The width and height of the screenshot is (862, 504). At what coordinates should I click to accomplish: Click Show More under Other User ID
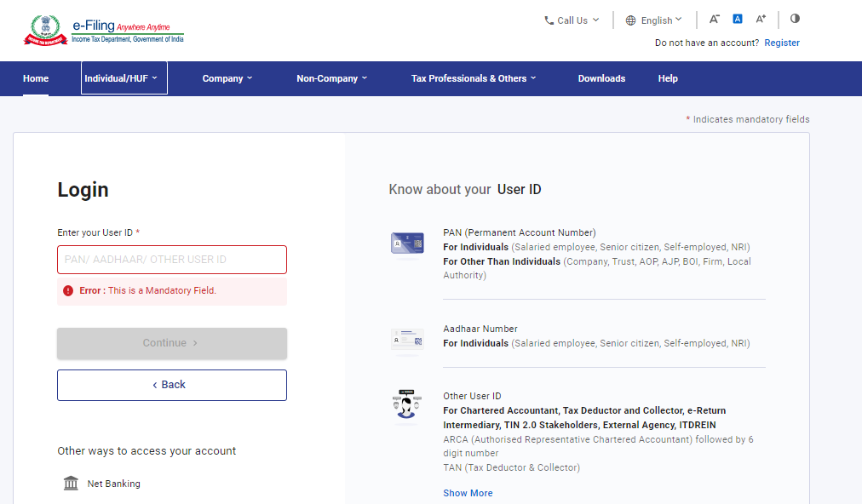point(468,493)
